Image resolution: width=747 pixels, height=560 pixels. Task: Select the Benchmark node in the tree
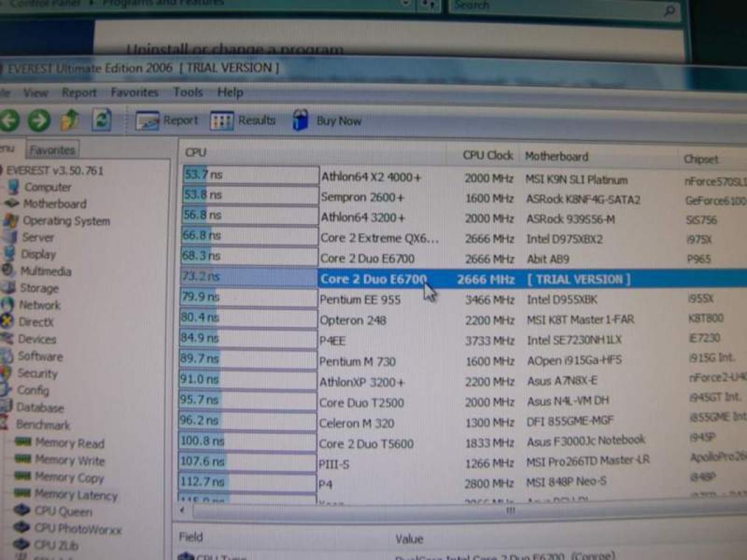[x=43, y=424]
